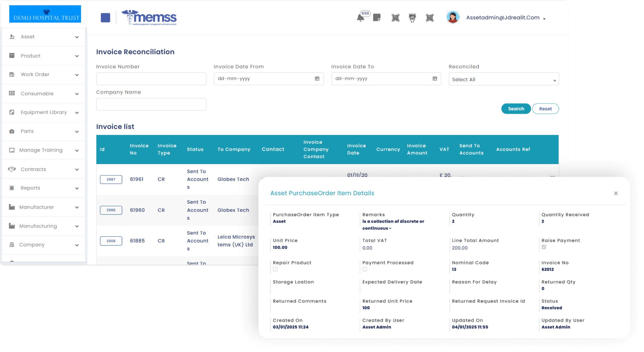Click the Accounts Ref column header

(513, 149)
